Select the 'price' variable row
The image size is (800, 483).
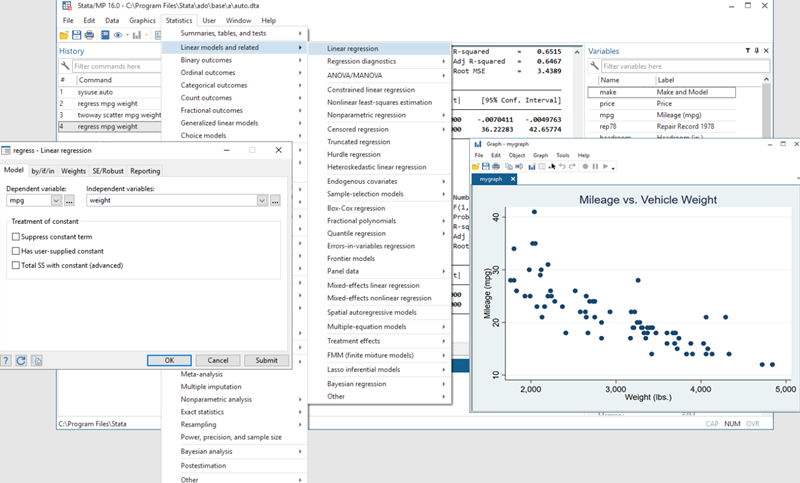(662, 104)
